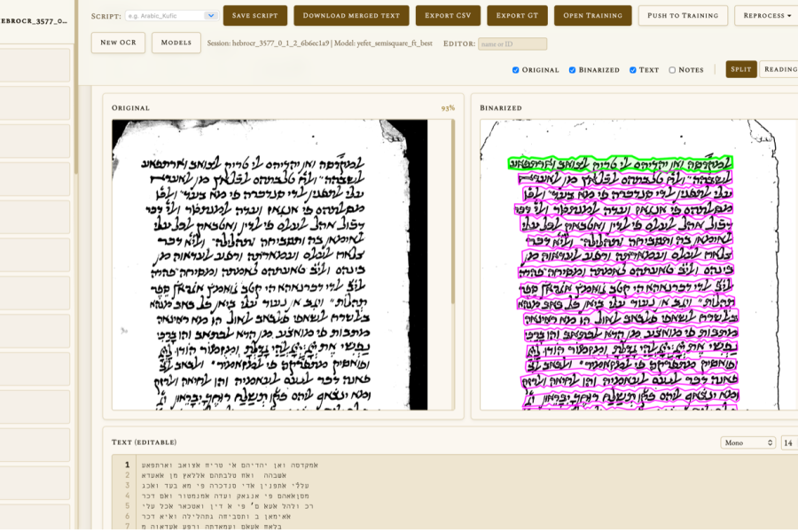Click the 93% zoom indicator
Image resolution: width=798 pixels, height=532 pixels.
click(x=448, y=108)
